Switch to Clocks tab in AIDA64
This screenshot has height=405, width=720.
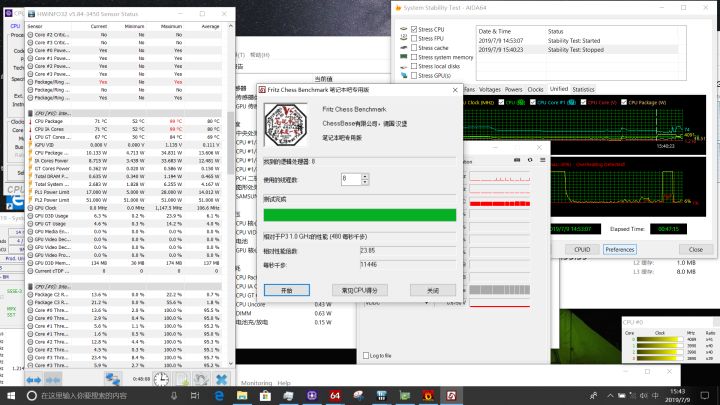pyautogui.click(x=535, y=90)
